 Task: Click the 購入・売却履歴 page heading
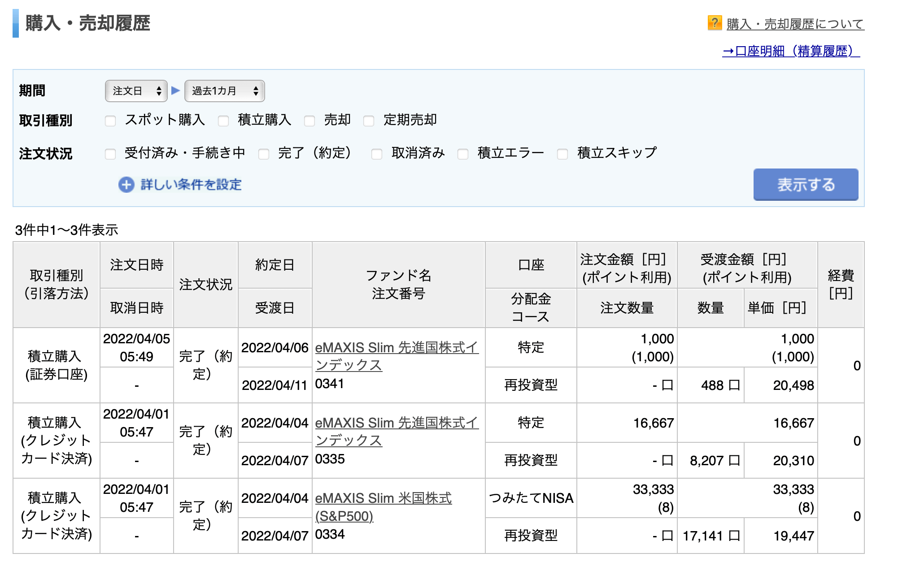pos(87,23)
